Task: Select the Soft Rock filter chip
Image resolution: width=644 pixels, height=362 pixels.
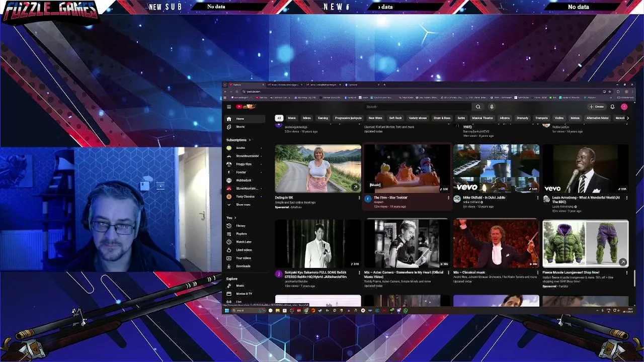Action: [395, 118]
